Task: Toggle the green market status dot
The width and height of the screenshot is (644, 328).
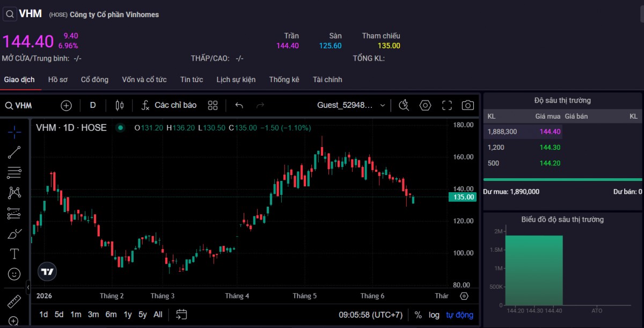Action: click(x=120, y=128)
